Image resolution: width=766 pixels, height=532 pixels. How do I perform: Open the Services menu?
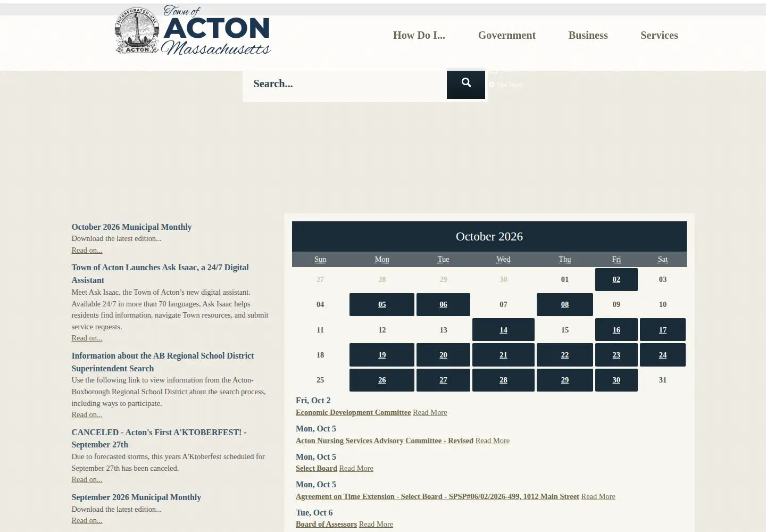[x=659, y=35]
